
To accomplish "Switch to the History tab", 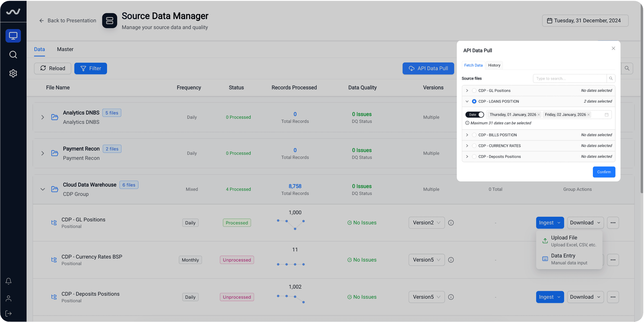I will tap(494, 65).
